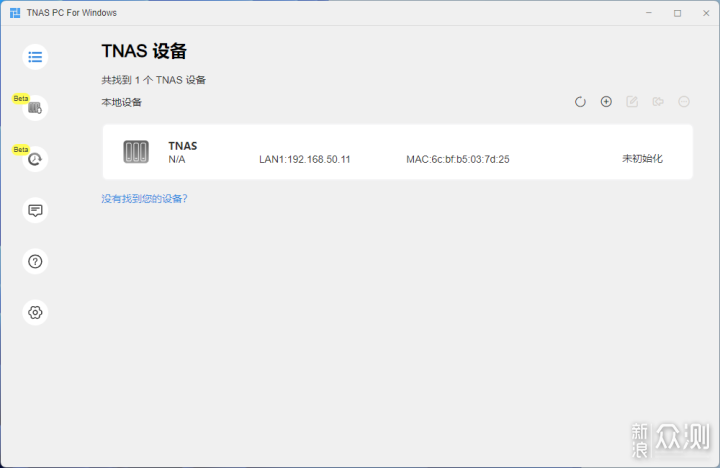Click the 'TNAS 设备' page heading

tap(144, 51)
